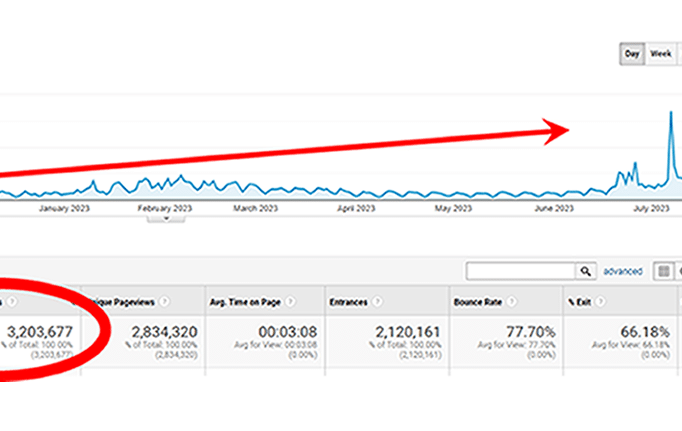
Task: Sort by % Exit column header
Action: (x=578, y=299)
